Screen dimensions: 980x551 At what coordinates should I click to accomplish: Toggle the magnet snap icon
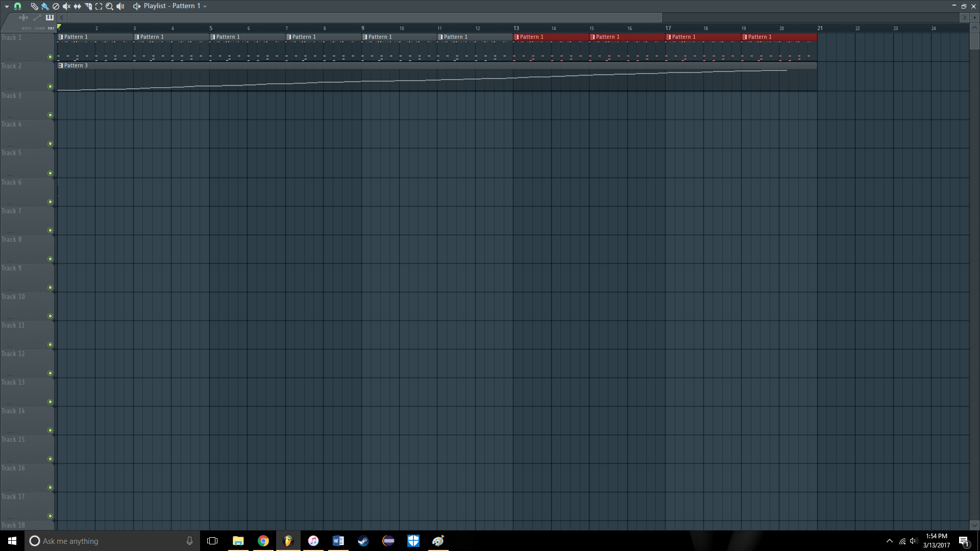click(17, 6)
